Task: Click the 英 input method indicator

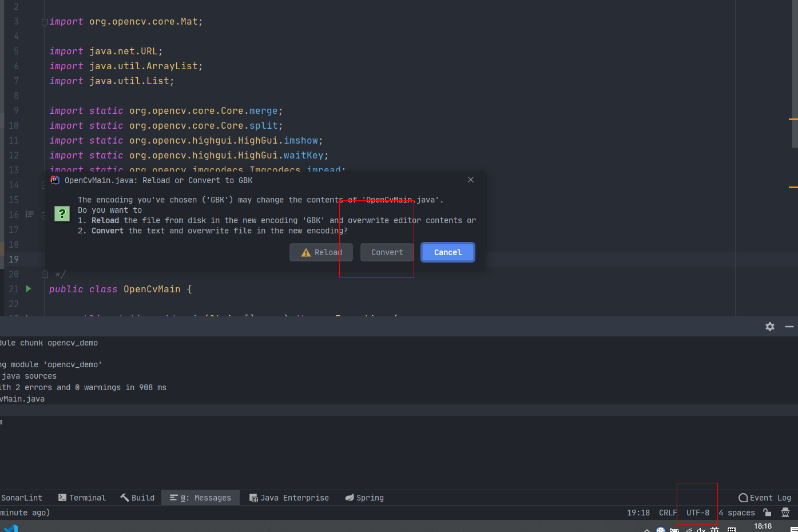Action: coord(714,530)
